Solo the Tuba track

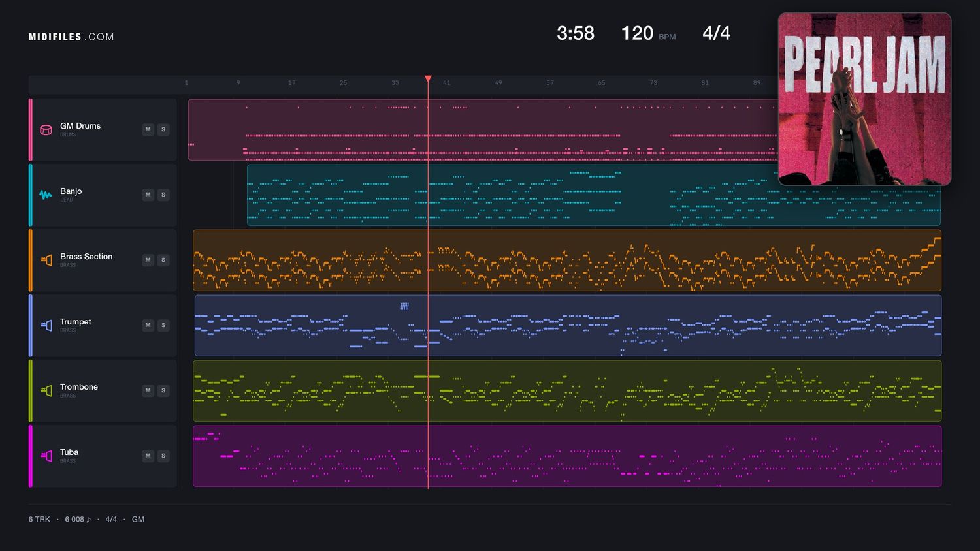[163, 456]
